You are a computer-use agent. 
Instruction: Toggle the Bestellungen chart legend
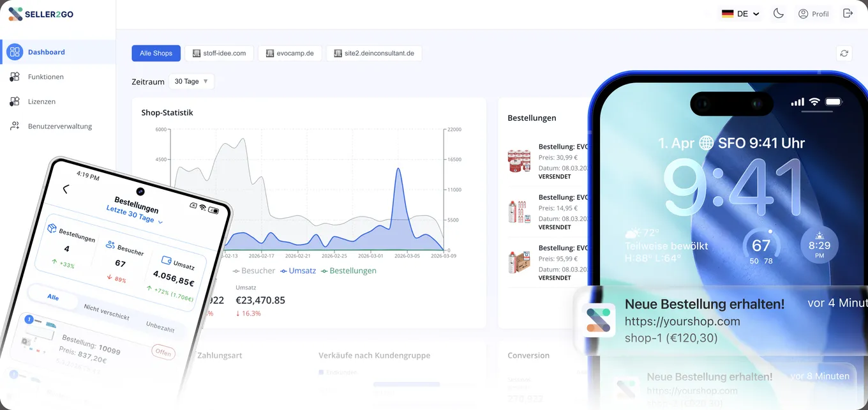pos(348,271)
